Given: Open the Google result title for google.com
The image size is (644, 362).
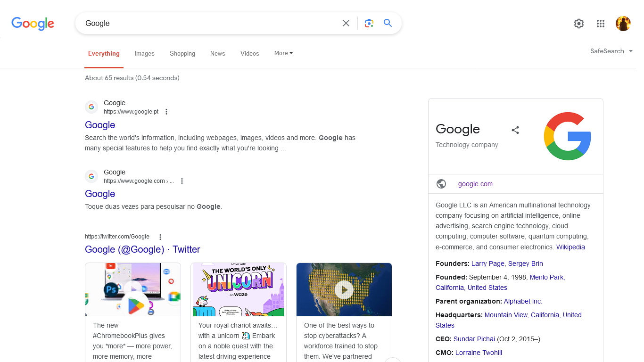Looking at the screenshot, I should pyautogui.click(x=100, y=194).
